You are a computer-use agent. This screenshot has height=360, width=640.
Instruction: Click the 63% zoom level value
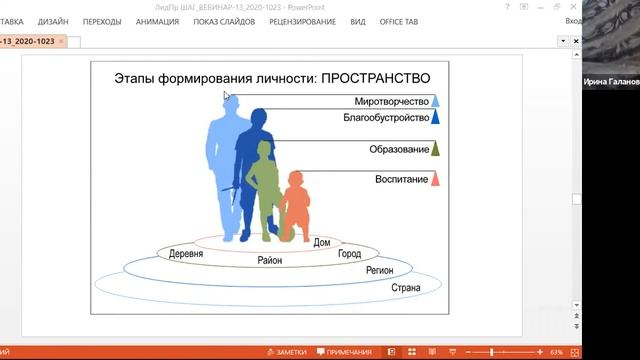pyautogui.click(x=556, y=352)
